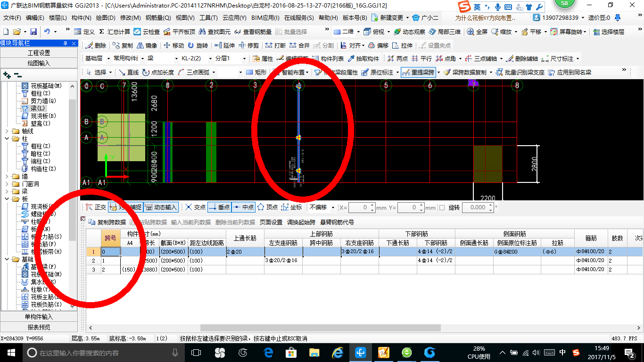Open 云应用(Y) menu
644x362 pixels.
point(234,17)
